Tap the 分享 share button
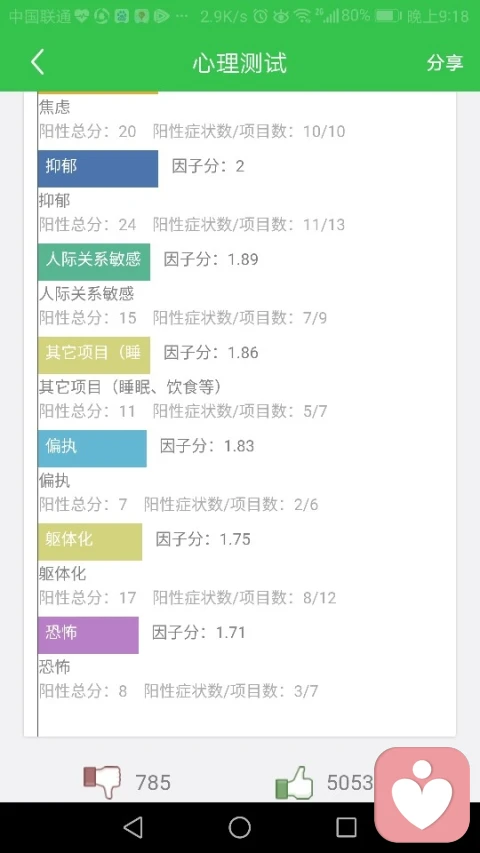 (x=445, y=63)
